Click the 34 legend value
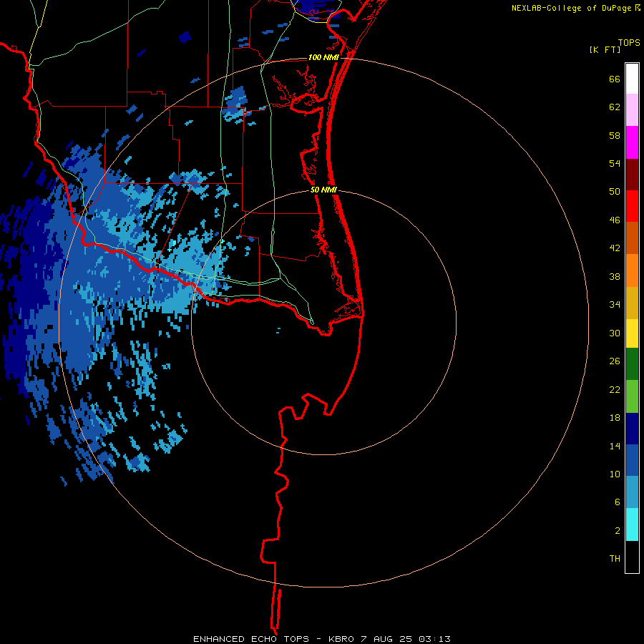 (615, 304)
